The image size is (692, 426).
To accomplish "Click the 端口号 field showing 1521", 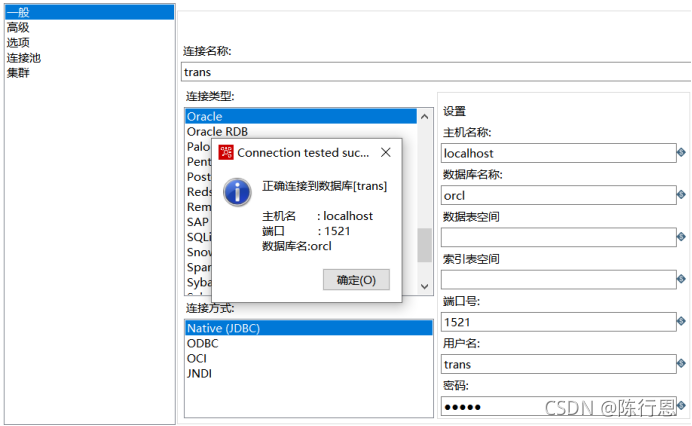I will coord(558,322).
